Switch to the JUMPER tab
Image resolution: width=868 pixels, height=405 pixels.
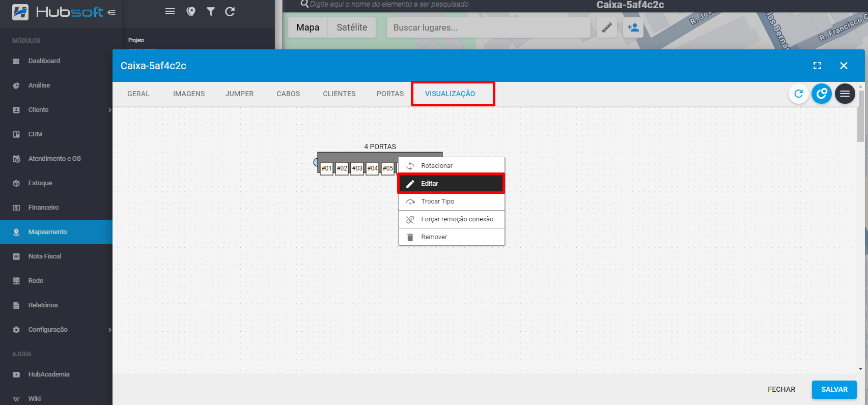[239, 94]
